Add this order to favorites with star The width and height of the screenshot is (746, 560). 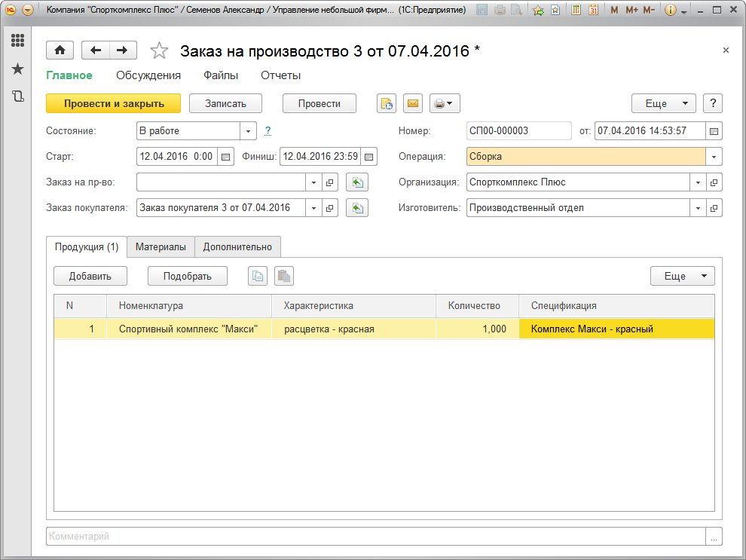(x=159, y=50)
